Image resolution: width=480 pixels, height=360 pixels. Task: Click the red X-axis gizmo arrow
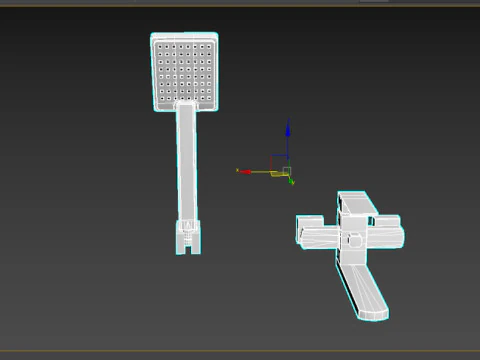click(245, 172)
